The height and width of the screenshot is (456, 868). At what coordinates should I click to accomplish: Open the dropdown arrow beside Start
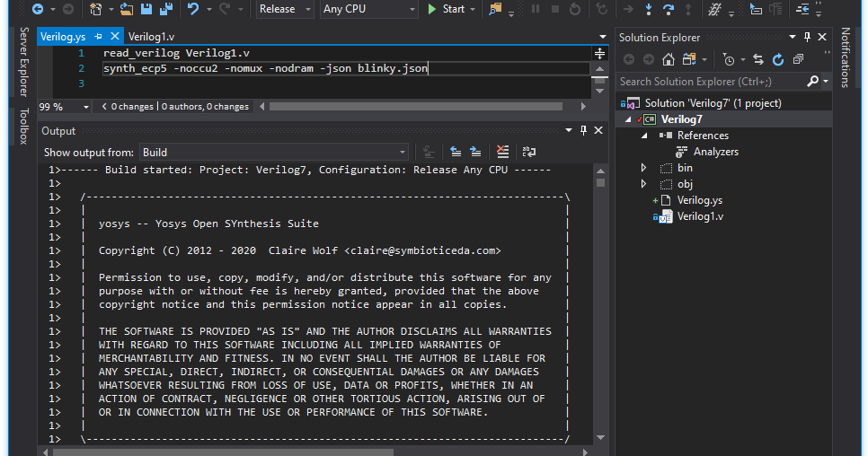click(473, 9)
